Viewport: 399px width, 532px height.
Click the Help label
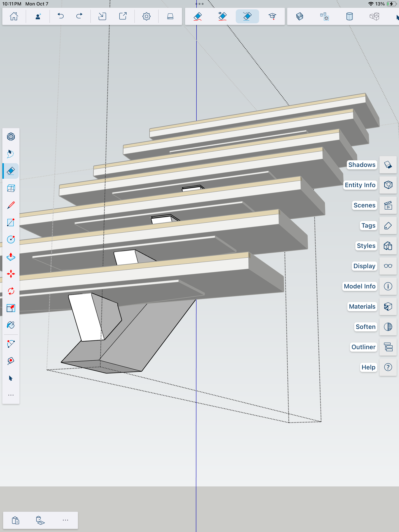click(368, 367)
